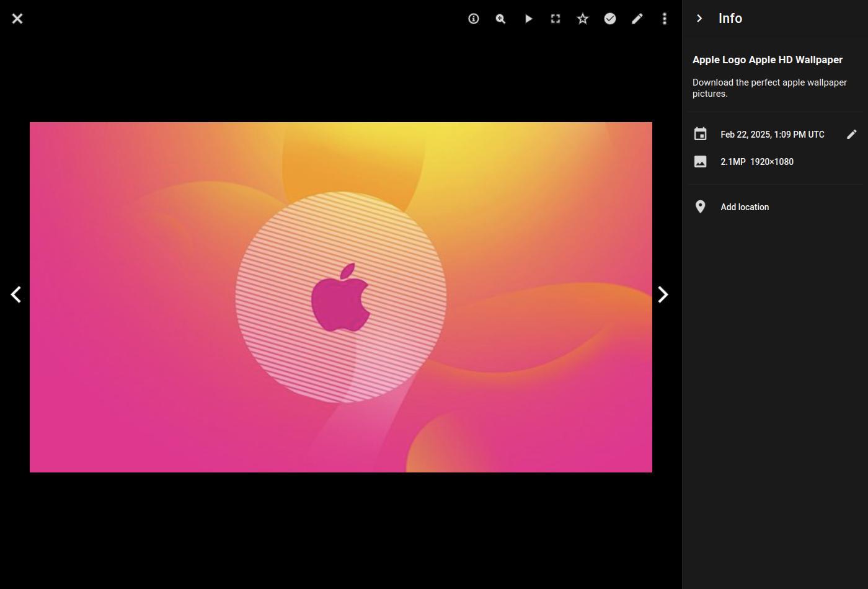Open the three-dot more options menu

pyautogui.click(x=665, y=19)
